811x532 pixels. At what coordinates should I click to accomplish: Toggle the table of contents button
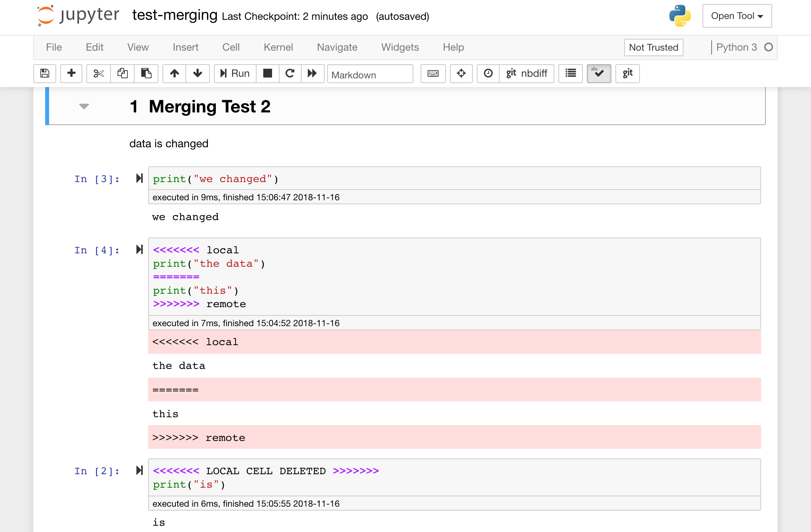point(570,73)
